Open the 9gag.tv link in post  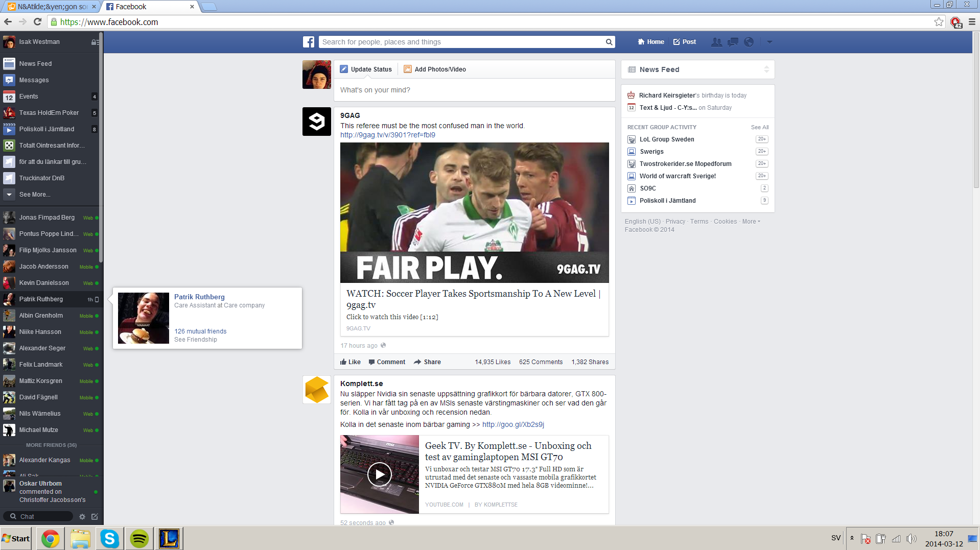click(x=388, y=135)
